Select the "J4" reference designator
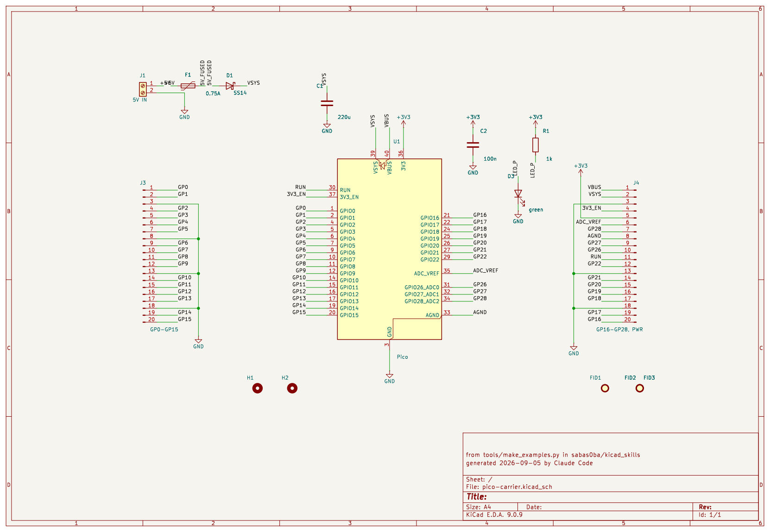The width and height of the screenshot is (770, 532). point(636,183)
